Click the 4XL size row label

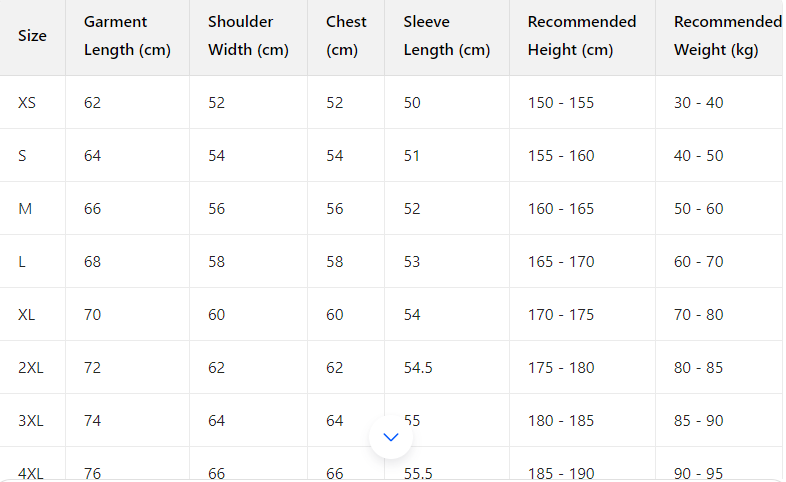(31, 473)
